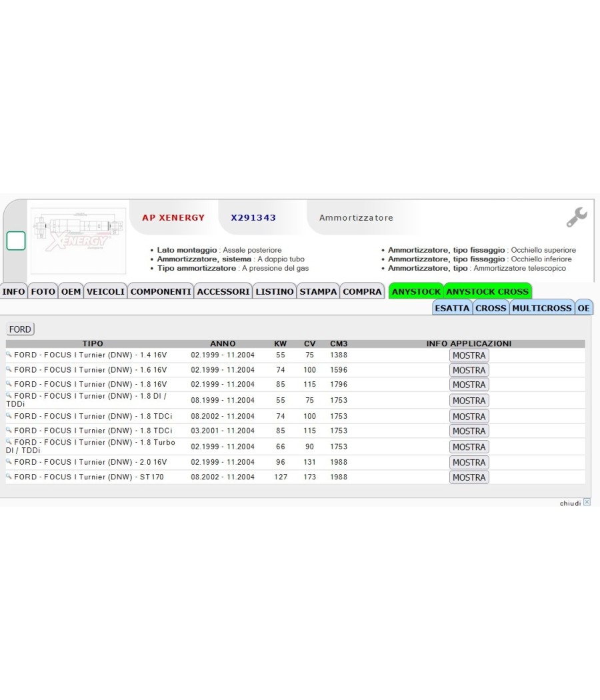This screenshot has width=600, height=700.
Task: Click the AP XENERGY brand name
Action: click(x=173, y=217)
